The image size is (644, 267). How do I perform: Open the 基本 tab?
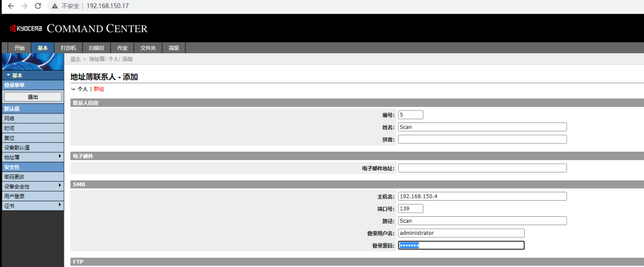[43, 48]
